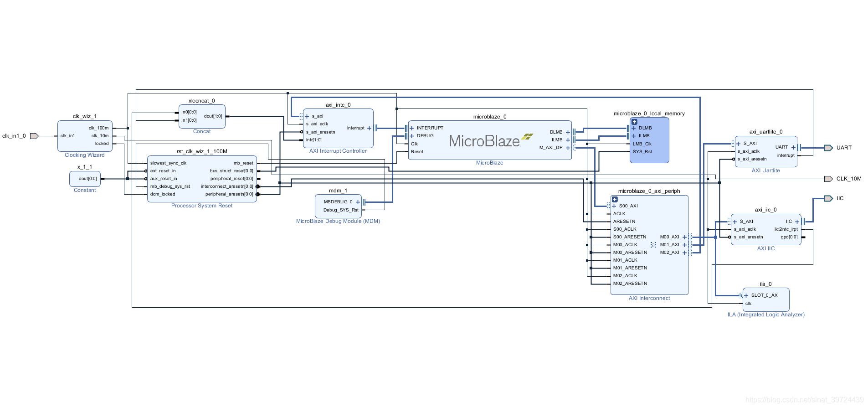Screen dimensions: 868x408
Task: Expand the S_AXI interface on axi_uartlite_0
Action: [739, 144]
